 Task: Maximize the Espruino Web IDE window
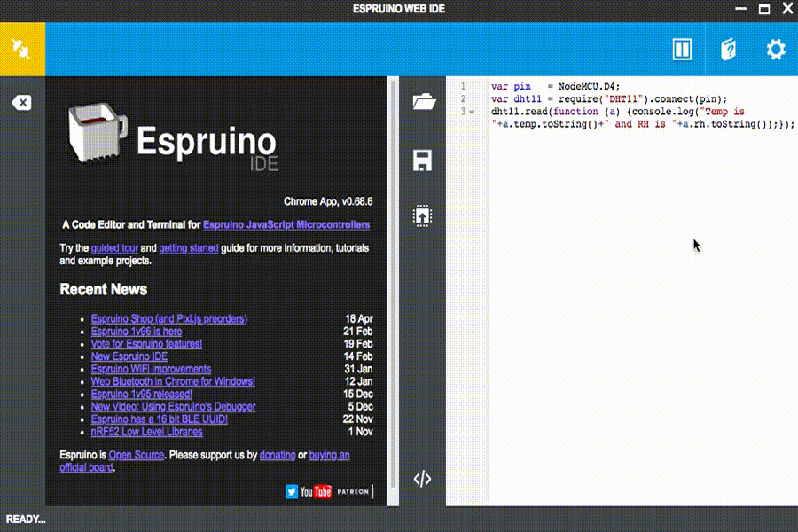(764, 9)
